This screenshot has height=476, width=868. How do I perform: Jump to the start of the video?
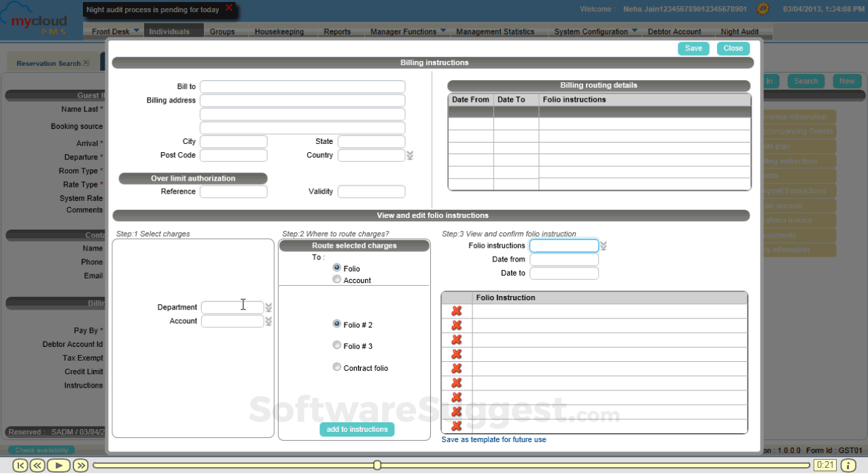(x=20, y=465)
